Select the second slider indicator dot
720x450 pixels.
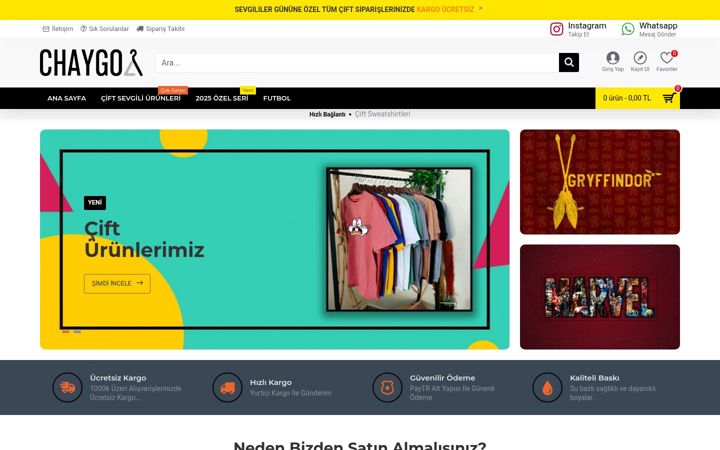pos(77,332)
